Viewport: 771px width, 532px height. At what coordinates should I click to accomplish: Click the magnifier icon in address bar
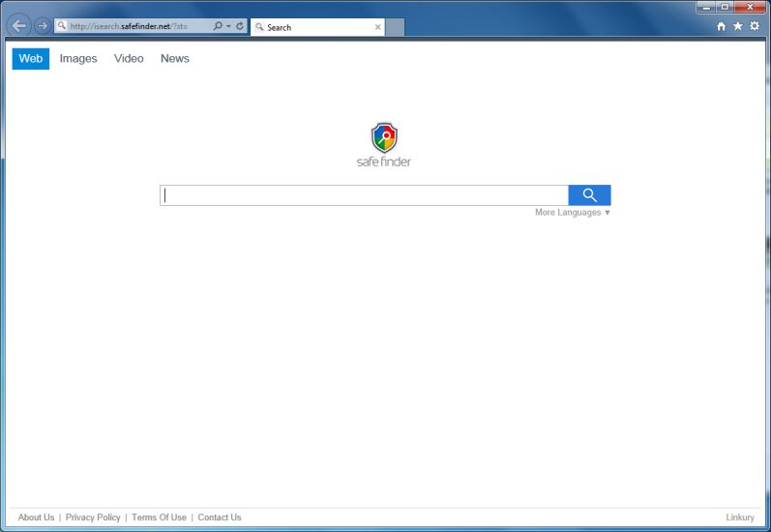coord(218,26)
